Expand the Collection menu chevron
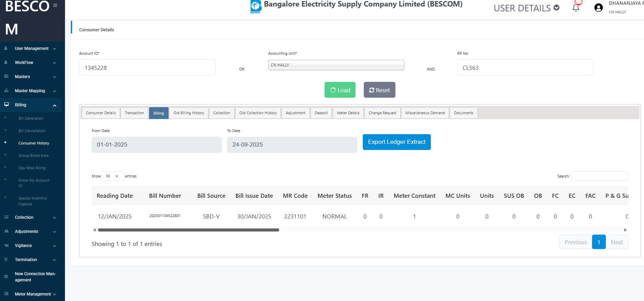Image resolution: width=644 pixels, height=301 pixels. click(x=54, y=218)
